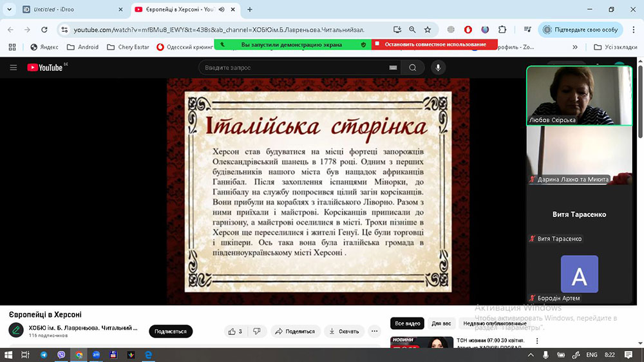Open the notifications action center icon
This screenshot has width=644, height=362.
coord(629,355)
